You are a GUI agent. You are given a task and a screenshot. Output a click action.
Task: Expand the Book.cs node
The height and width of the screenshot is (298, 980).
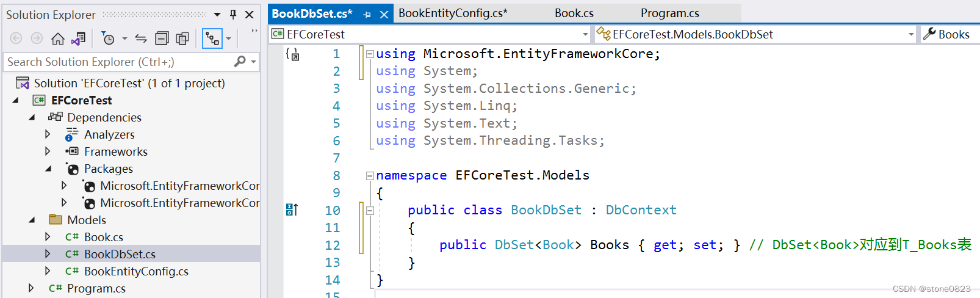point(48,237)
